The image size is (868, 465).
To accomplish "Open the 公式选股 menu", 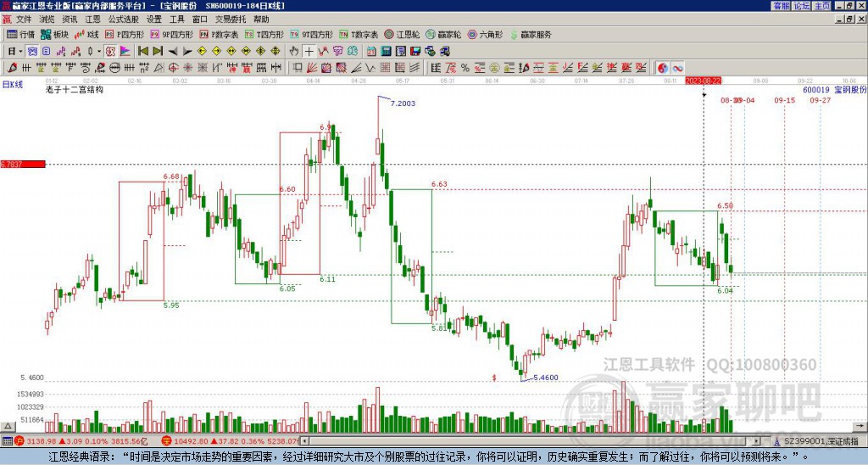I will [x=124, y=20].
